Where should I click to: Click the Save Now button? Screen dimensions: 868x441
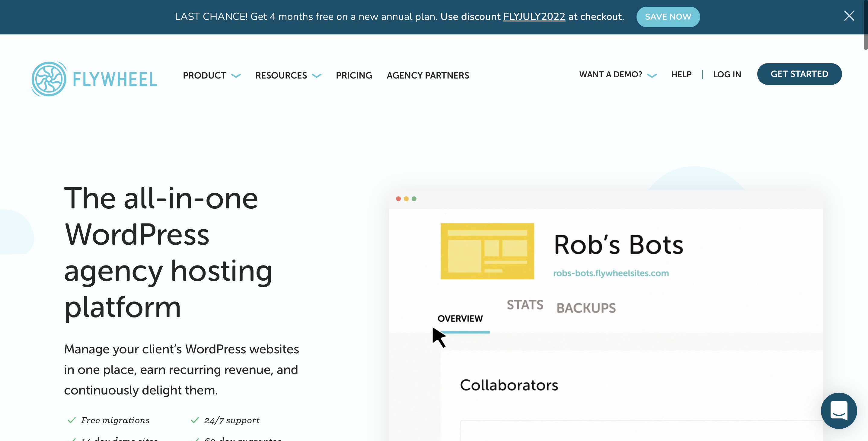click(x=668, y=17)
